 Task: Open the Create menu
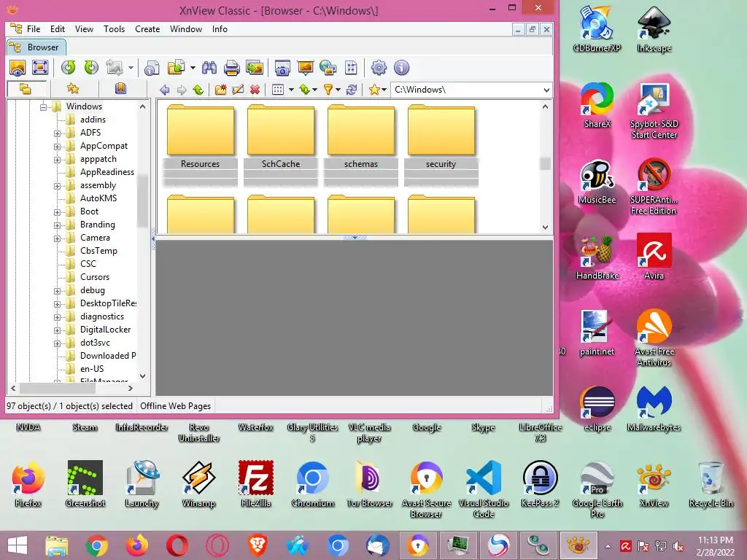(x=147, y=29)
